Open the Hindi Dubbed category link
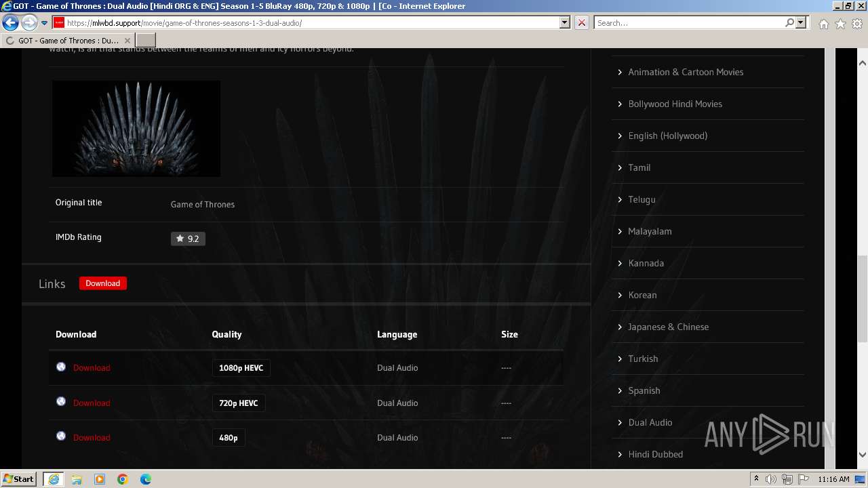Viewport: 868px width, 488px height. click(x=655, y=454)
